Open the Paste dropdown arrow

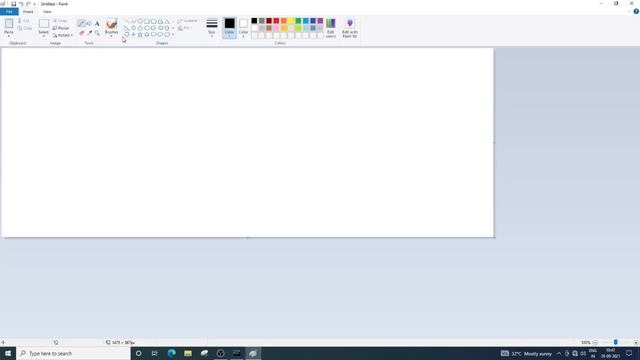(9, 36)
